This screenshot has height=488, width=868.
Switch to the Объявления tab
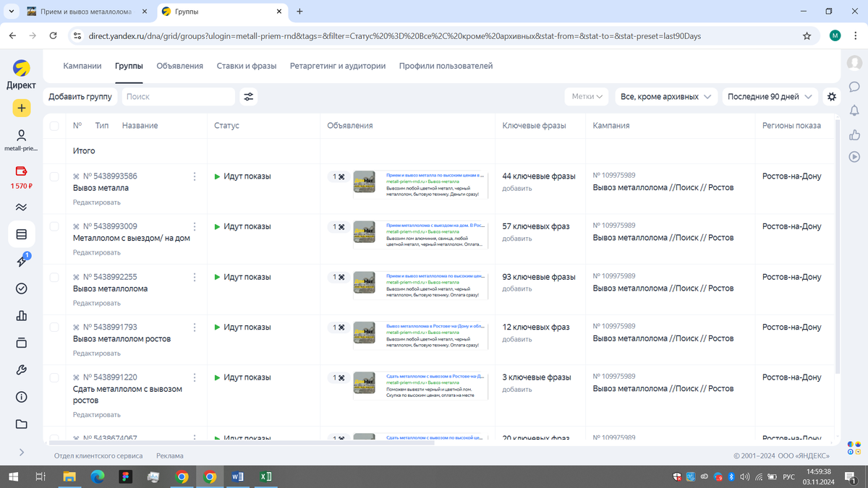[x=179, y=66]
